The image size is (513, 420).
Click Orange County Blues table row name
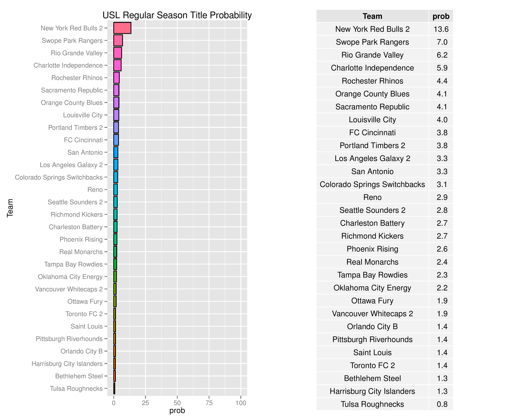[x=372, y=94]
